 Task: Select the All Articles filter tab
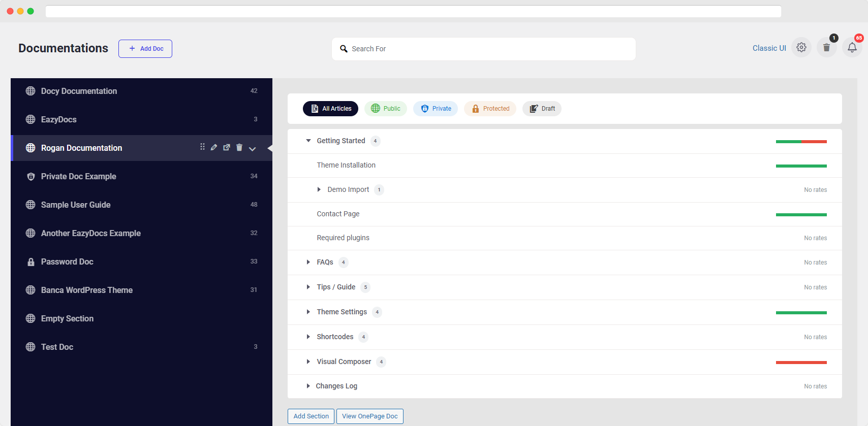click(x=330, y=109)
